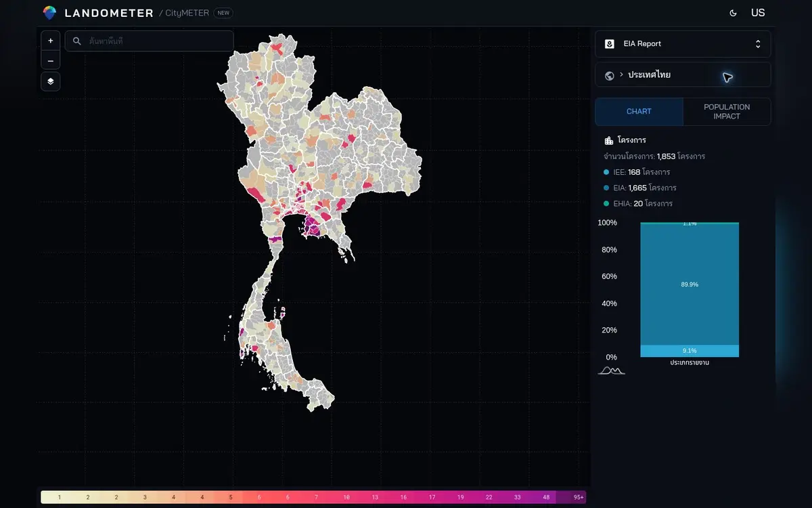This screenshot has width=812, height=508.
Task: Toggle dark mode with the moon icon
Action: tap(733, 13)
